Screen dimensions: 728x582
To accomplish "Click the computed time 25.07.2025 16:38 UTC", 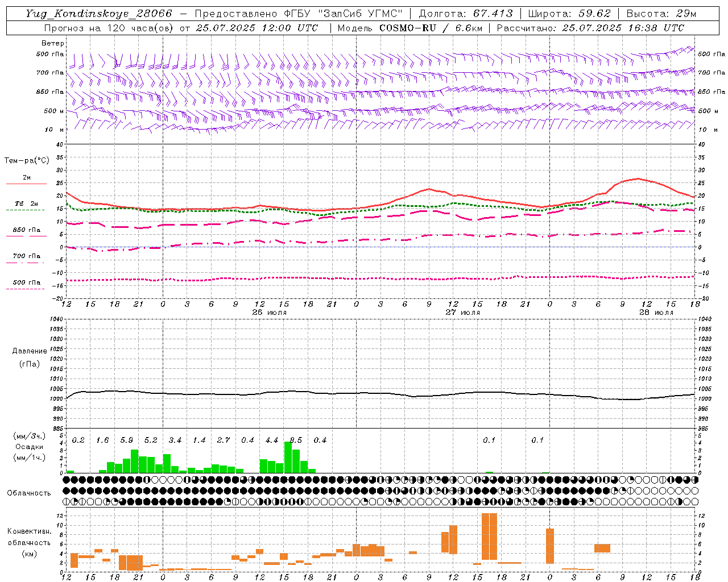I will point(623,28).
